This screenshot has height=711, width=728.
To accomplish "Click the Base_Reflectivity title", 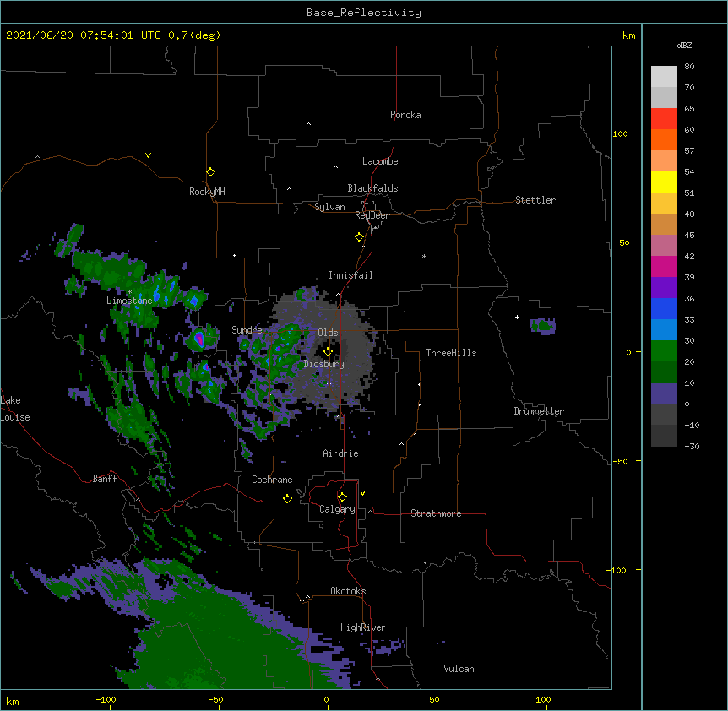I will pos(364,13).
